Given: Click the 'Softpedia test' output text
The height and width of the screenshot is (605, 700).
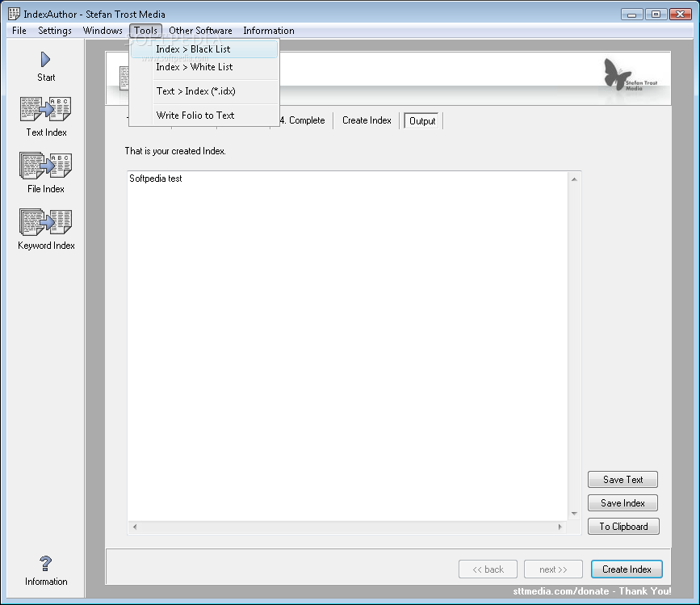Looking at the screenshot, I should click(x=155, y=179).
